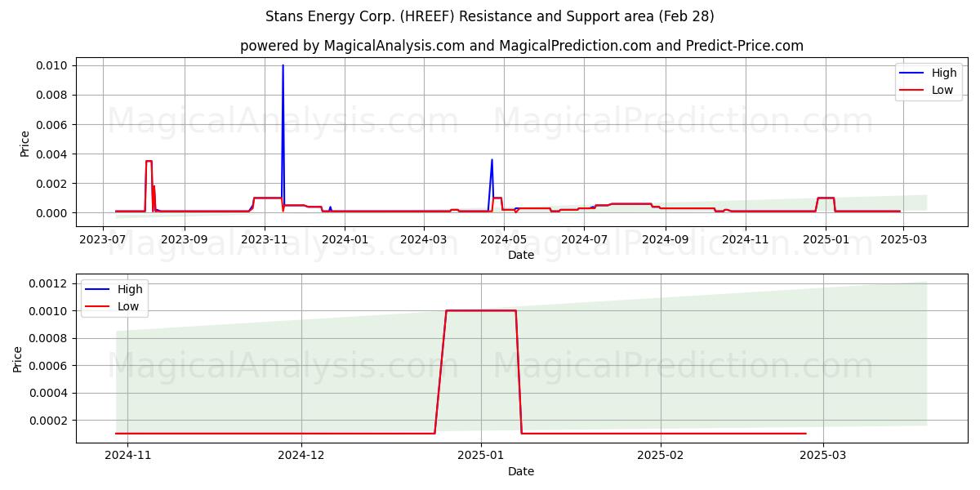Click the top chart '2024-05' date label
The image size is (980, 490).
504,239
